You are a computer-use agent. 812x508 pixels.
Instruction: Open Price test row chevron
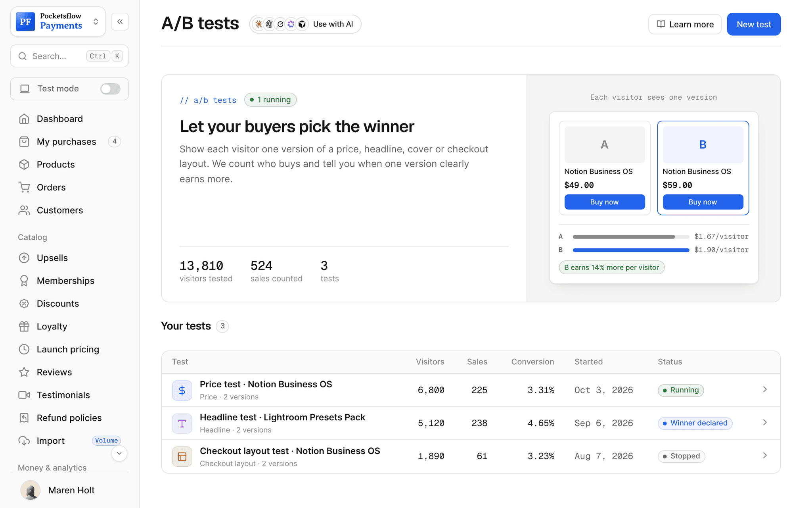pyautogui.click(x=765, y=389)
